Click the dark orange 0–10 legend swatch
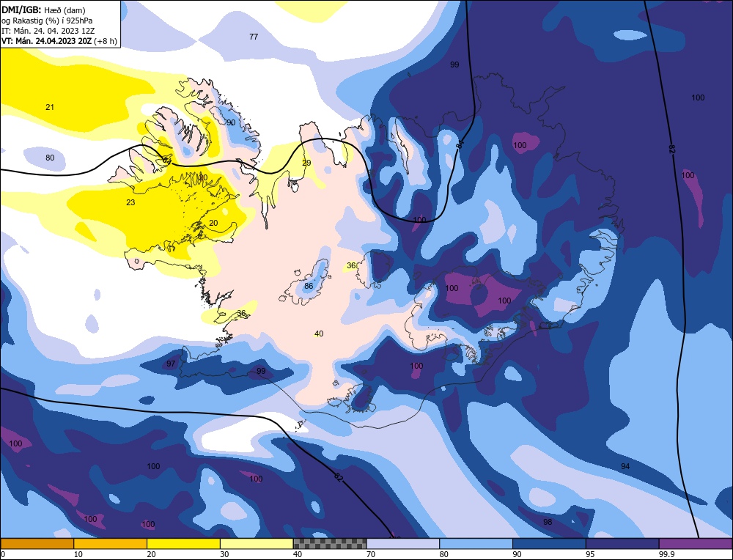This screenshot has height=560, width=733. (x=37, y=543)
